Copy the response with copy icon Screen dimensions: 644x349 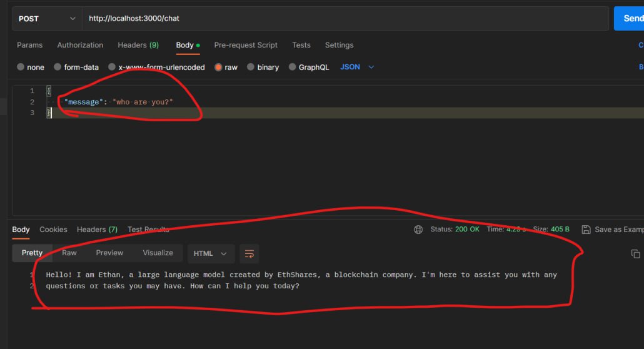pos(635,254)
